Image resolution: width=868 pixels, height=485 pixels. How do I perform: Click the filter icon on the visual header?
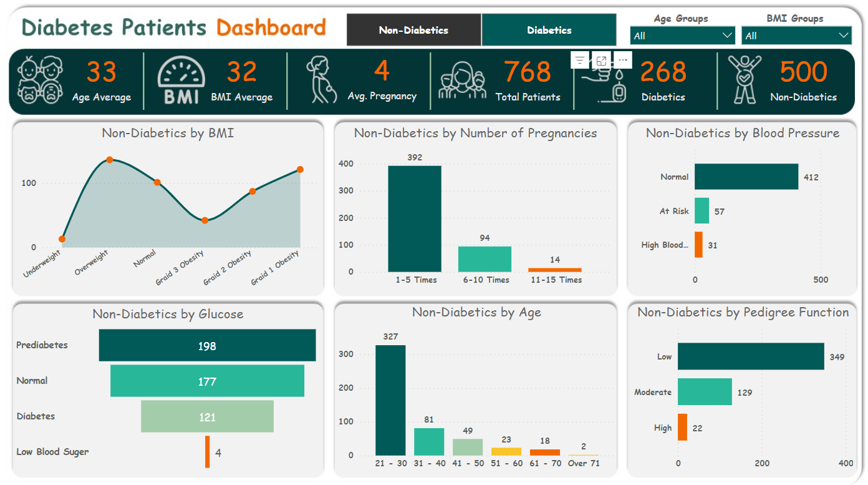pos(580,60)
